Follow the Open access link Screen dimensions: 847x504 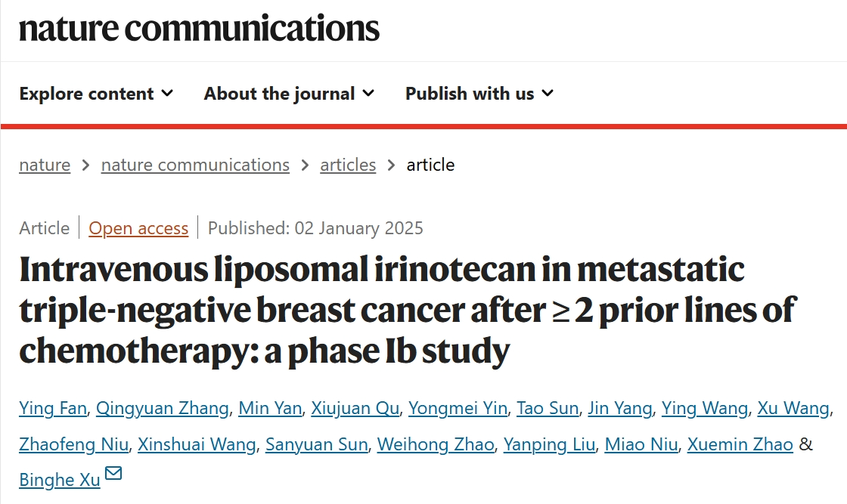pyautogui.click(x=138, y=228)
